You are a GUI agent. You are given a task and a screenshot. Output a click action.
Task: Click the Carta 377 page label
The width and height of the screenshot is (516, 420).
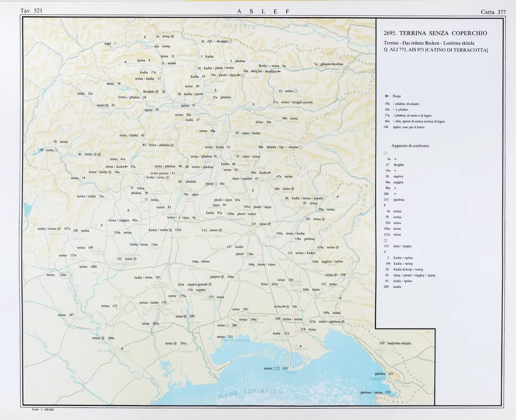point(493,12)
